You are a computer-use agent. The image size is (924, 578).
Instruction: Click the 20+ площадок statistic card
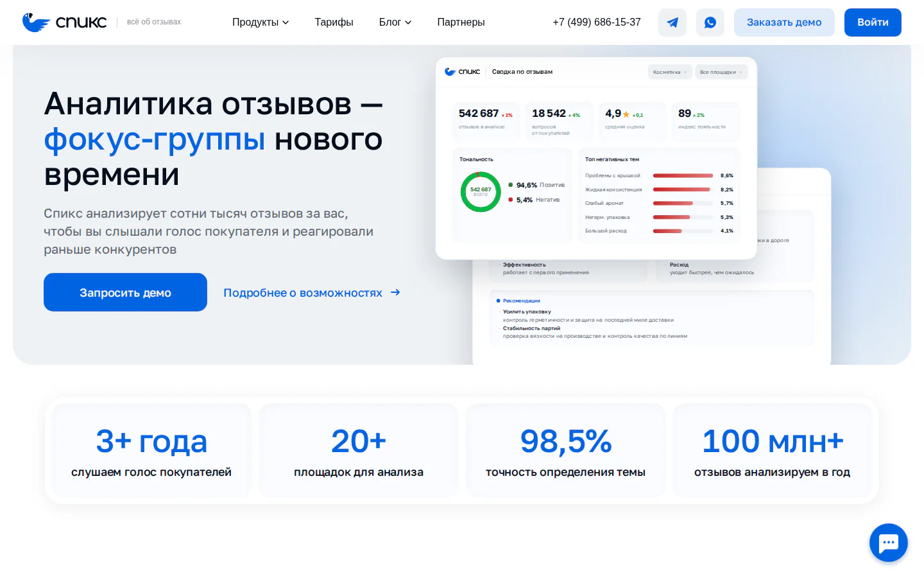click(359, 450)
